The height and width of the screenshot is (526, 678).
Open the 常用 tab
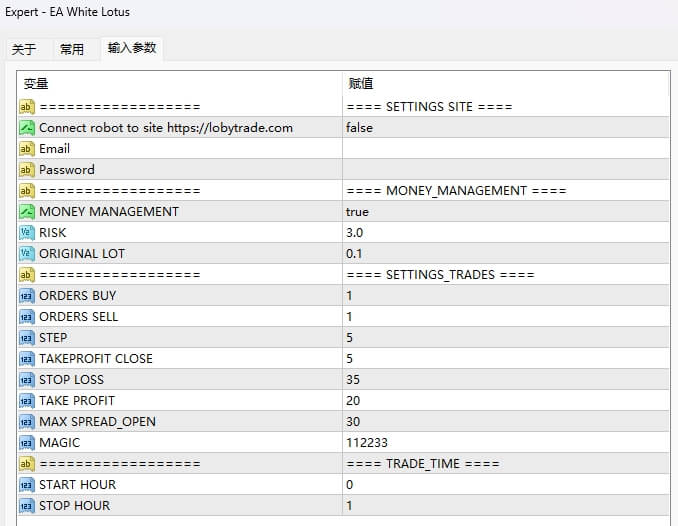point(72,49)
